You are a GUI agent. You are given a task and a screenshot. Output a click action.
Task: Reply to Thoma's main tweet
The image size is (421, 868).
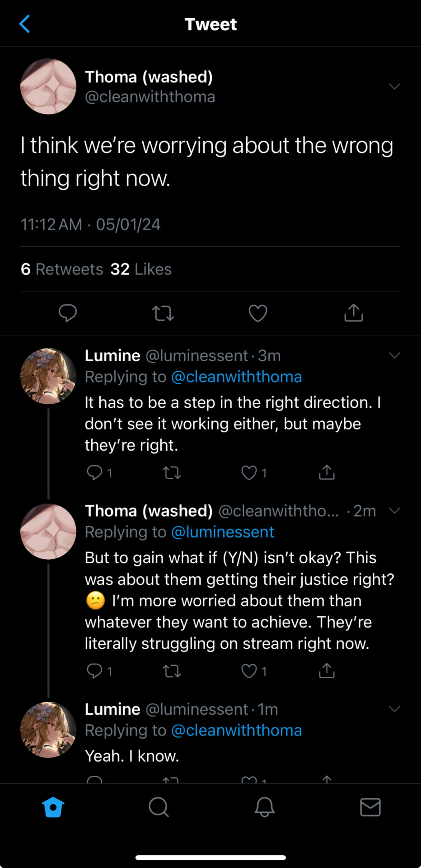pos(68,313)
